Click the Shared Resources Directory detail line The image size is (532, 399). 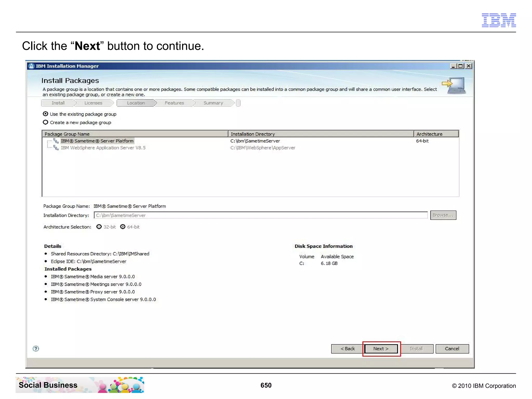[100, 254]
